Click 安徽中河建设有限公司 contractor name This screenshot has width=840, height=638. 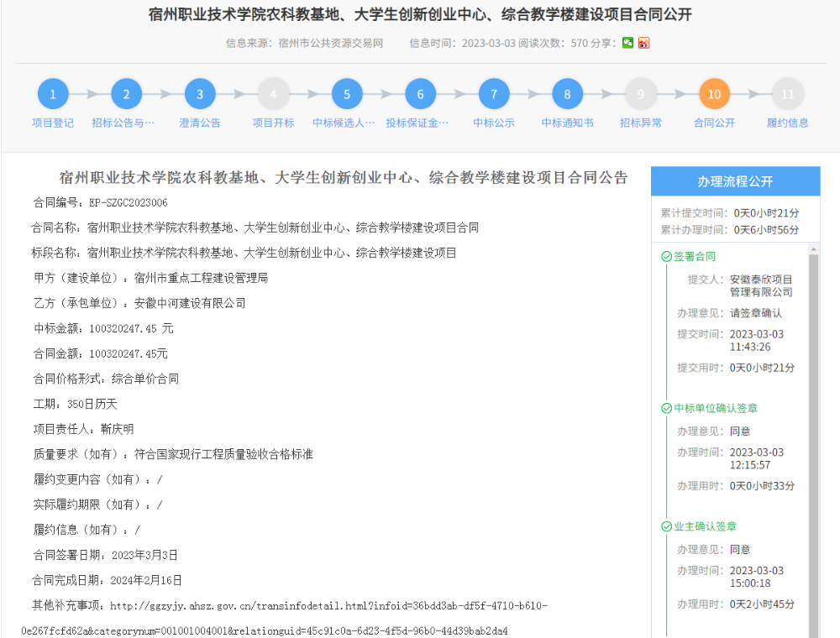point(190,304)
